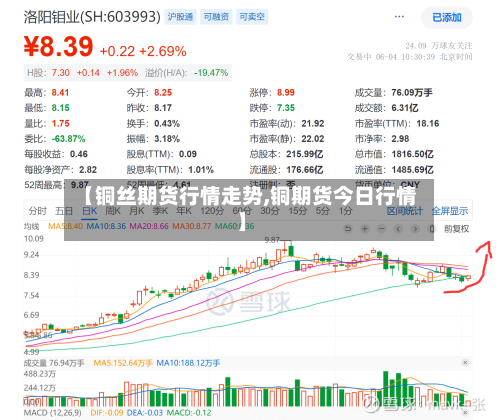500x420 pixels.
Task: Zoom out chart with minus icon
Action: [x=381, y=229]
